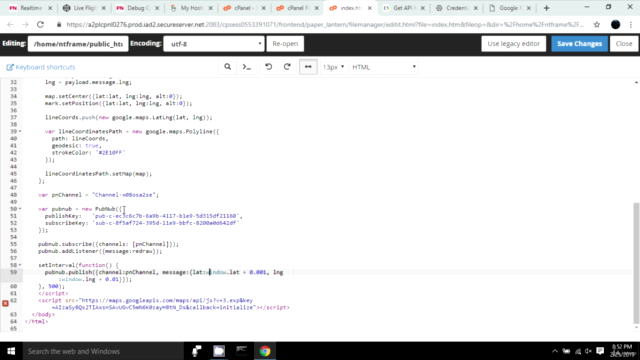
Task: Bookmark page with the star icon
Action: coord(597,24)
